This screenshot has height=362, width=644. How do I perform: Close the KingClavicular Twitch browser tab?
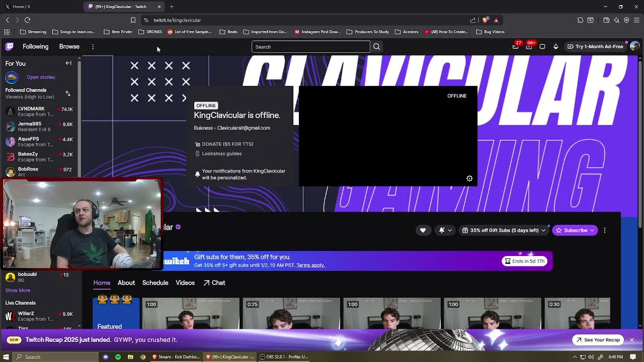(x=159, y=7)
